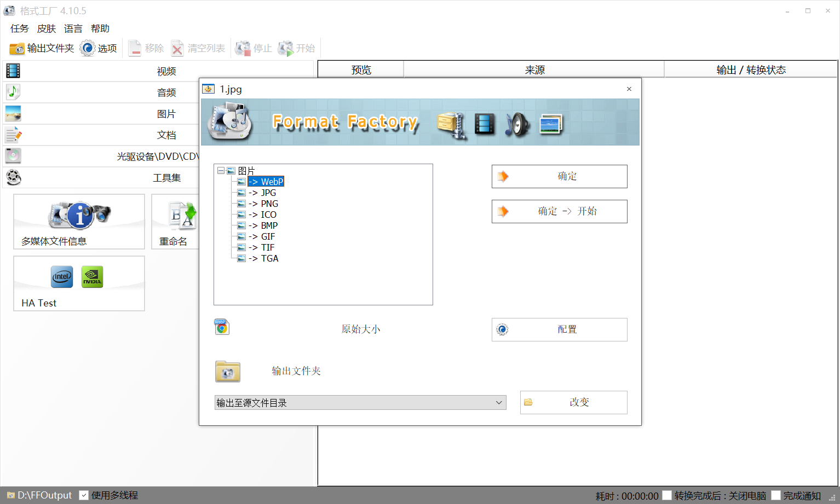
Task: Click the film strip icon in banner
Action: 485,124
